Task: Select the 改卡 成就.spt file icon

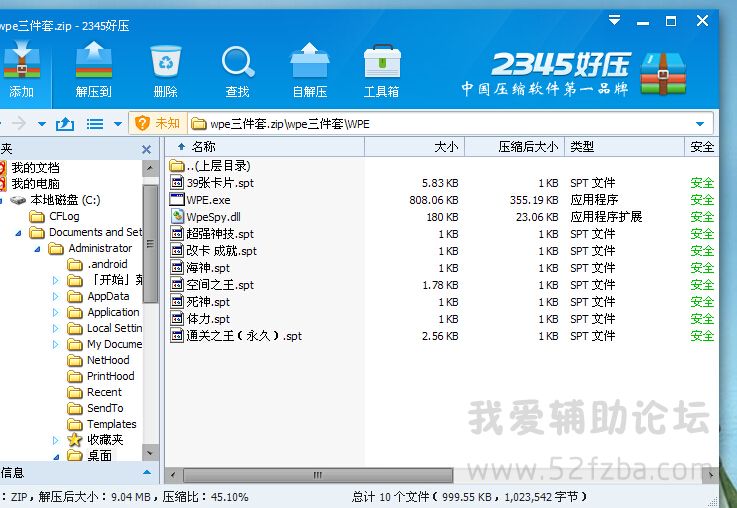Action: 177,250
